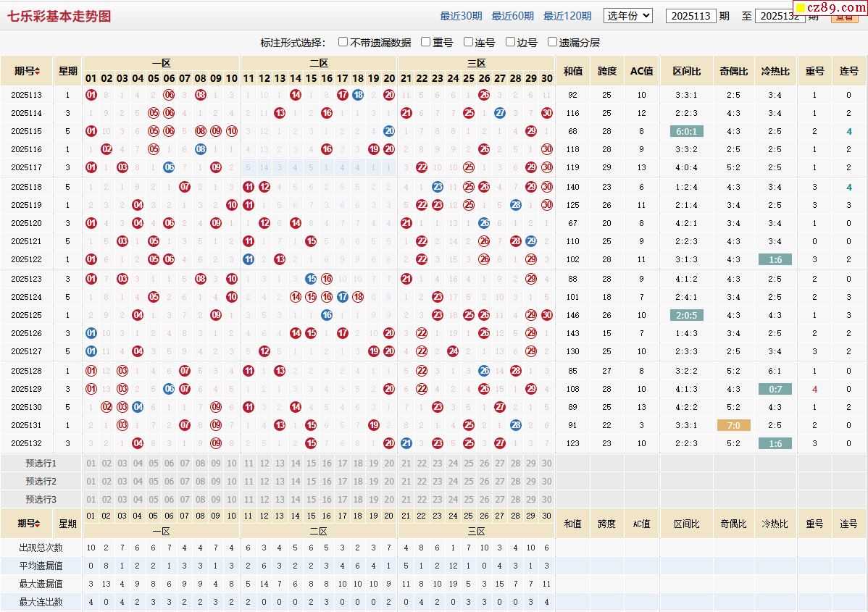The image size is (868, 612).
Task: Select number 07 in 预选行1
Action: [x=185, y=464]
